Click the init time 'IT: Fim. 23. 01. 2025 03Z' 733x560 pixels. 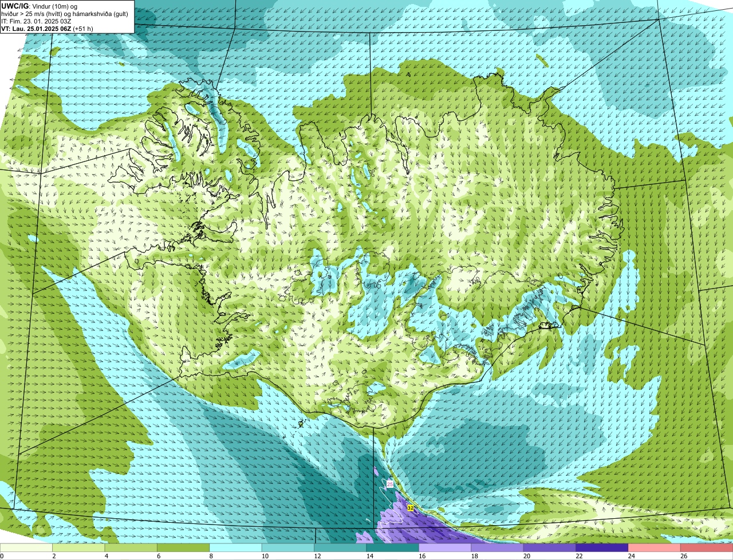coord(36,21)
